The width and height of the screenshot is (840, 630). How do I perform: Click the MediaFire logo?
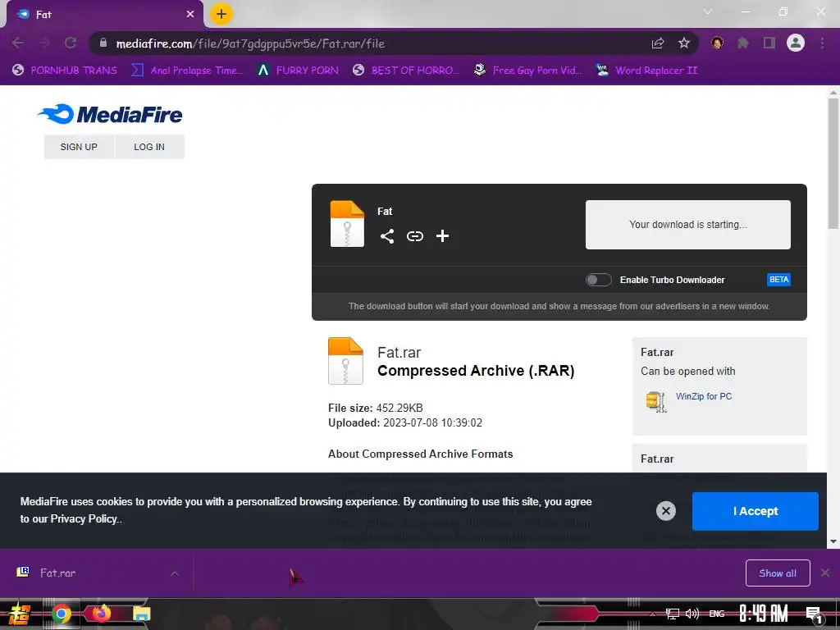110,114
